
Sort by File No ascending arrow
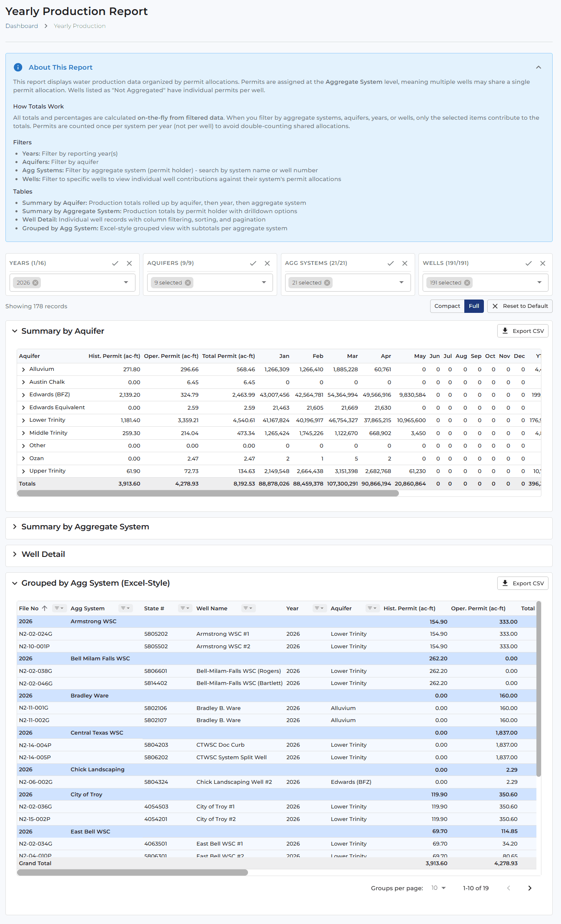pos(45,608)
